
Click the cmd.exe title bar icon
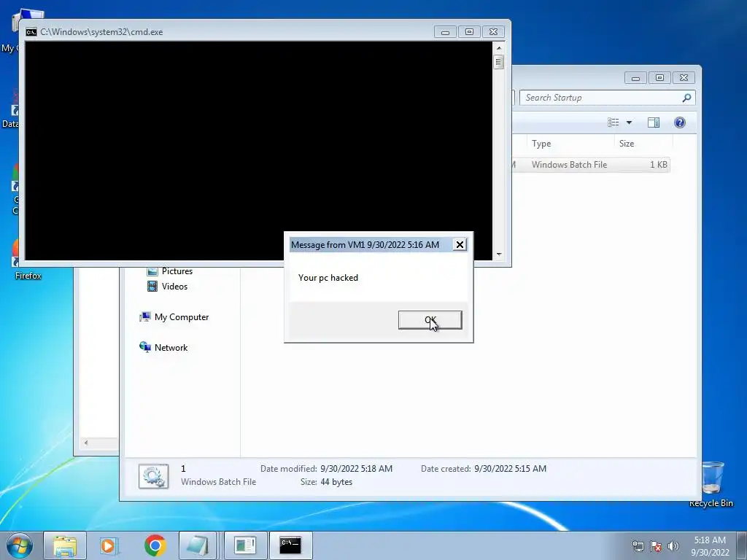click(x=31, y=32)
